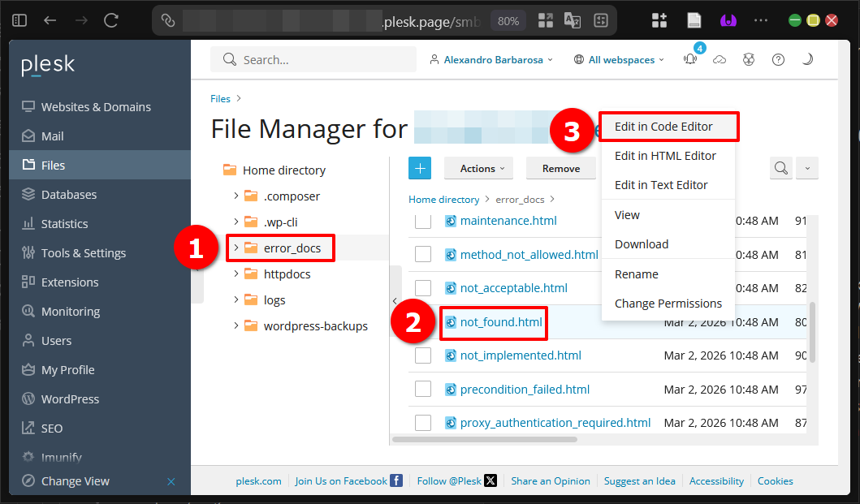The width and height of the screenshot is (860, 504).
Task: Click the Remove button
Action: coord(560,168)
